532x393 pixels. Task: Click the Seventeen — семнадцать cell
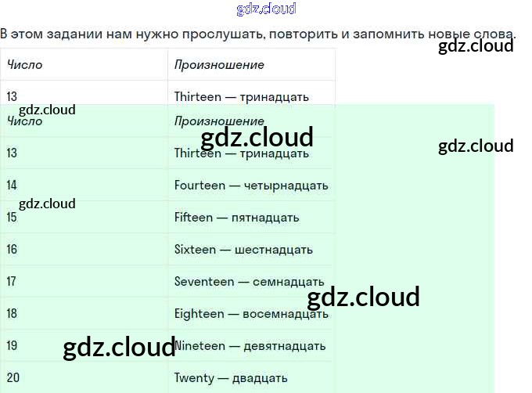249,282
